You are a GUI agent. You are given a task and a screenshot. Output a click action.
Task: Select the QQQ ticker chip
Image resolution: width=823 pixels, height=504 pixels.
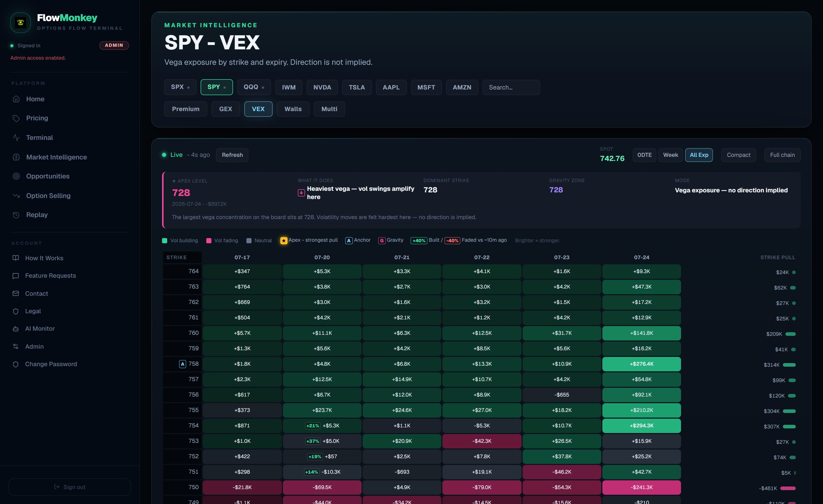click(254, 87)
